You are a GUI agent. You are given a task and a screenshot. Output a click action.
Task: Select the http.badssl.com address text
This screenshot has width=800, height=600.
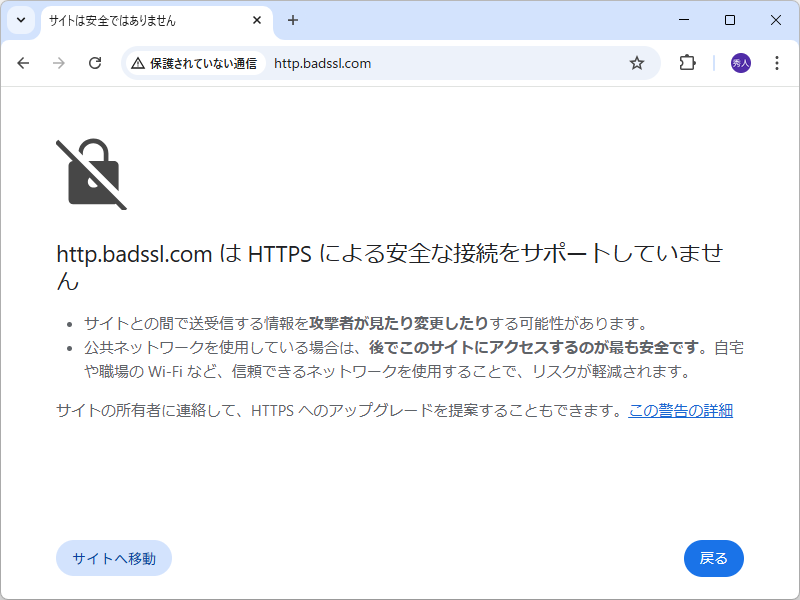click(x=320, y=62)
